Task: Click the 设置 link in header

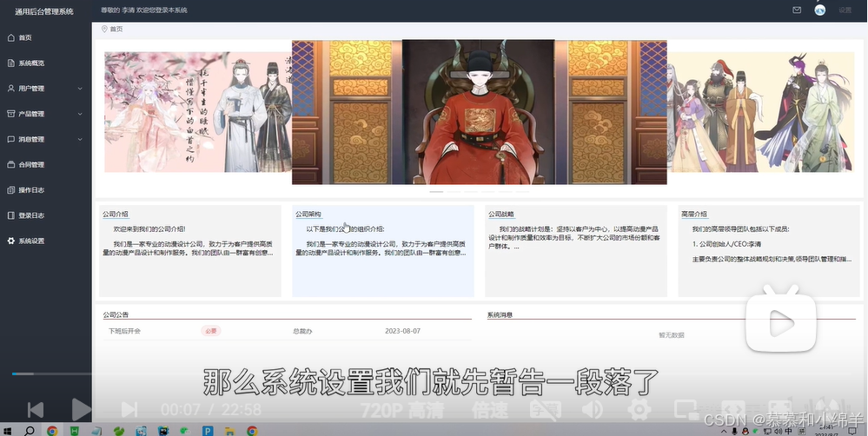Action: [x=845, y=10]
